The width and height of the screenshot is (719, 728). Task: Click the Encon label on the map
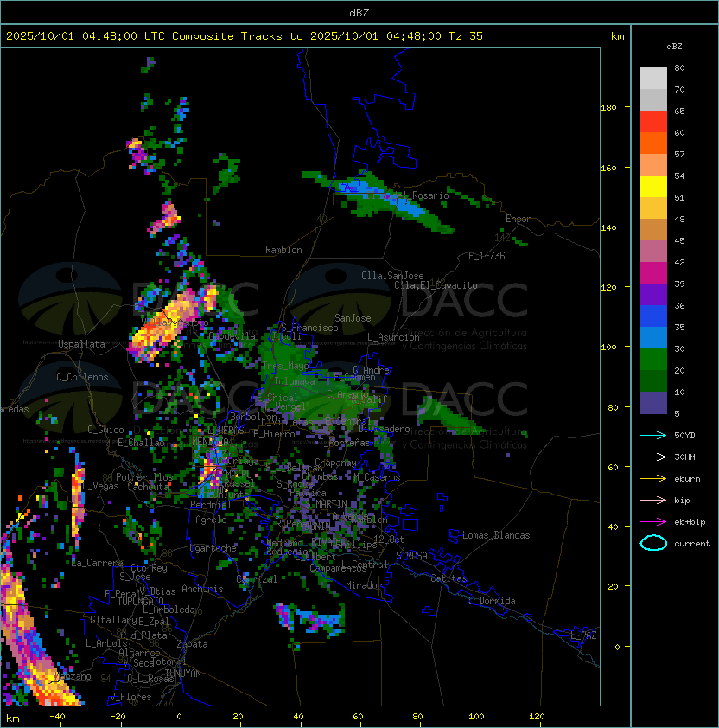click(x=519, y=219)
